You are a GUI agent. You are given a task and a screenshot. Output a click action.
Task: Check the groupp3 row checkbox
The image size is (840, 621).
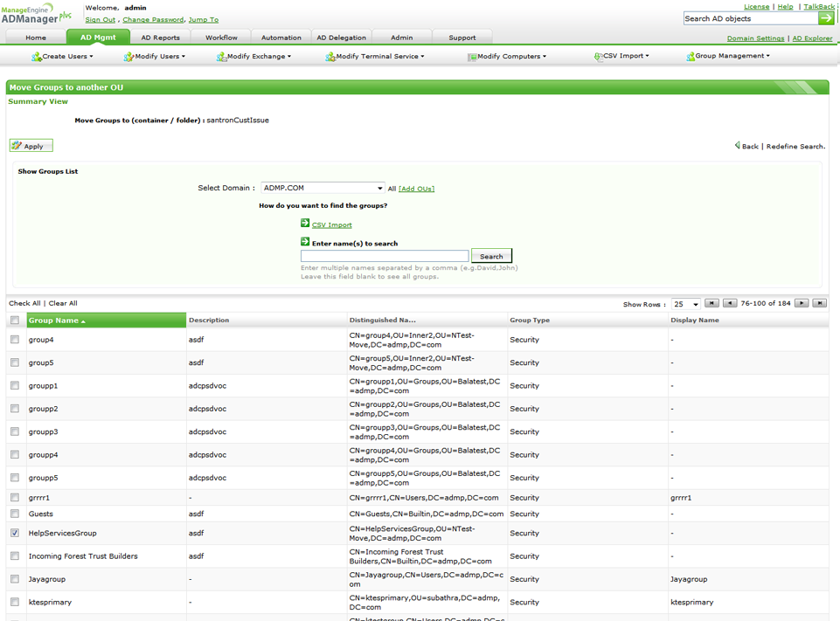pos(15,431)
